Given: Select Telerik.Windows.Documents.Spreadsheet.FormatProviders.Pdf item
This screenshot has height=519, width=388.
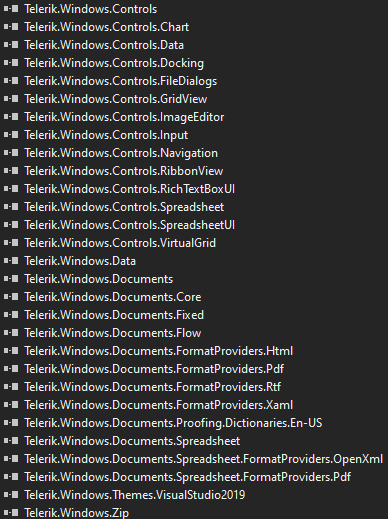Looking at the screenshot, I should [188, 477].
